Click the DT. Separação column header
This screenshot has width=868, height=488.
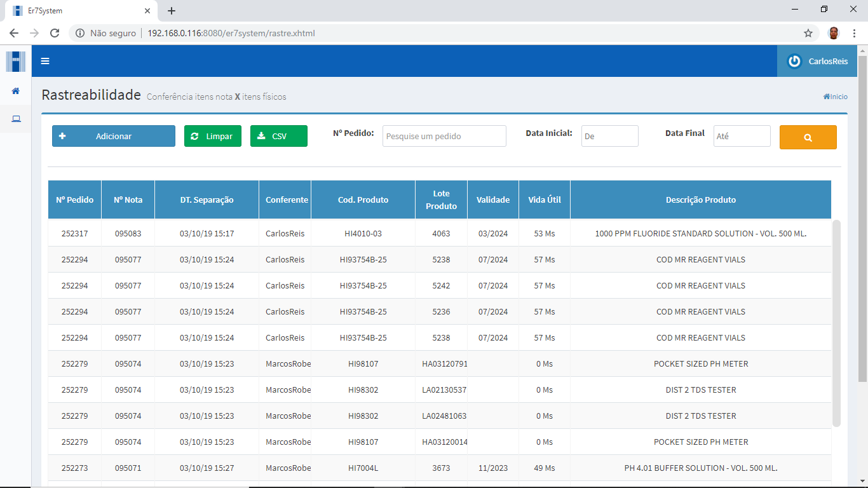(x=207, y=200)
